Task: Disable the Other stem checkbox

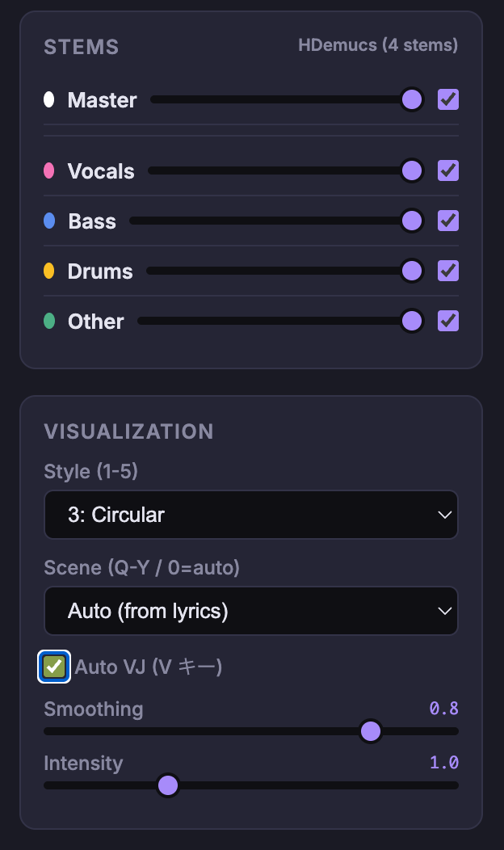Action: click(448, 322)
